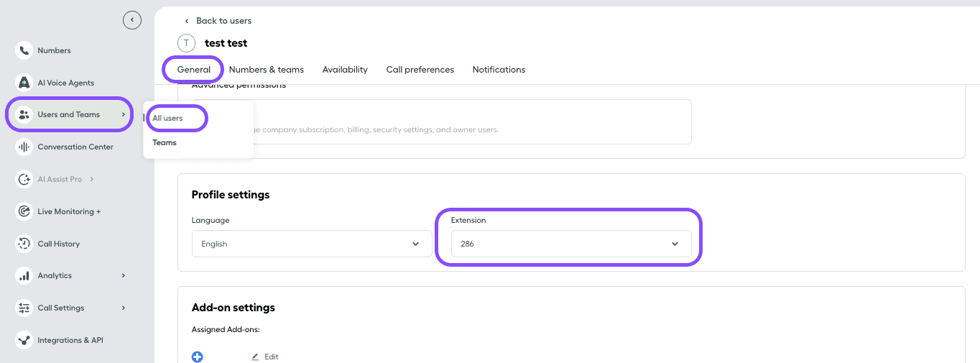Open the AI Voice Agents sidebar item
Screen dimensions: 980x363
point(66,83)
